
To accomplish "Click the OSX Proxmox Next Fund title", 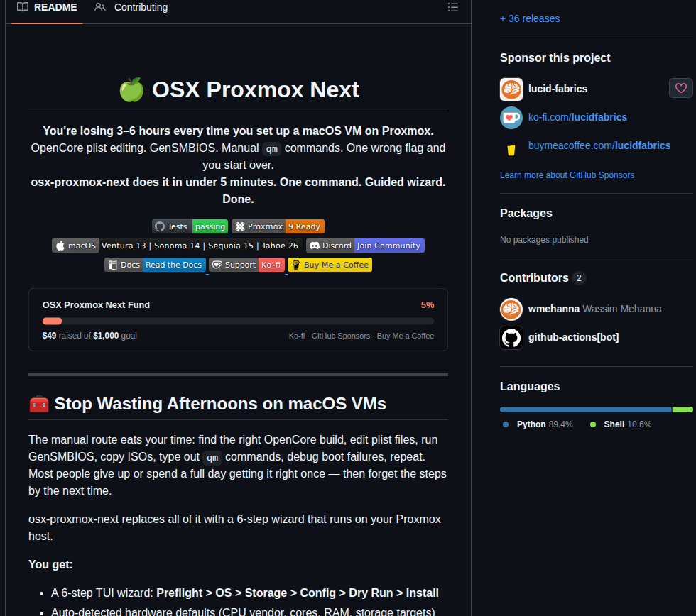I will click(96, 305).
